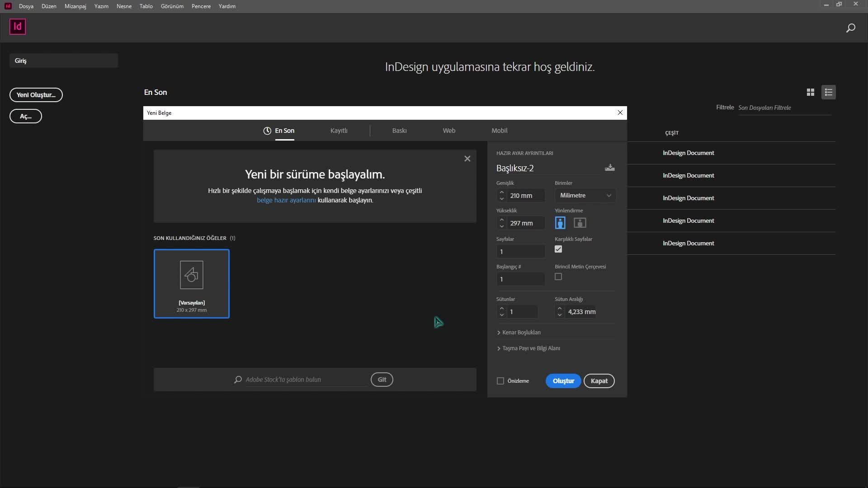The width and height of the screenshot is (868, 488).
Task: Switch recent files to list view
Action: coord(828,92)
